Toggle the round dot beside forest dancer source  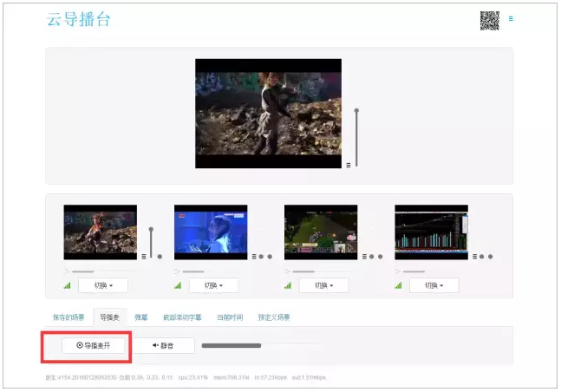[x=160, y=257]
